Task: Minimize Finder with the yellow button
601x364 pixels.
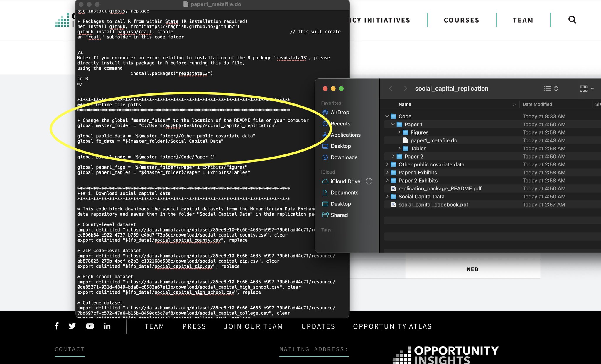Action: point(333,89)
